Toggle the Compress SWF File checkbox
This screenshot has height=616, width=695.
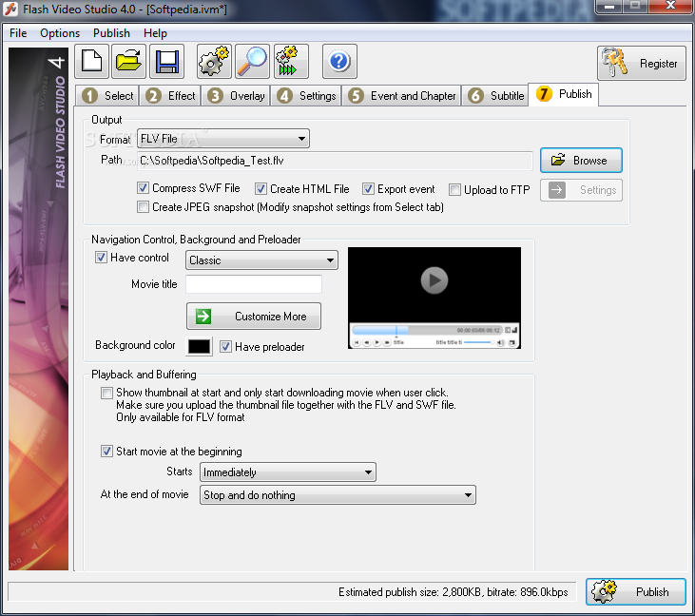pos(143,188)
